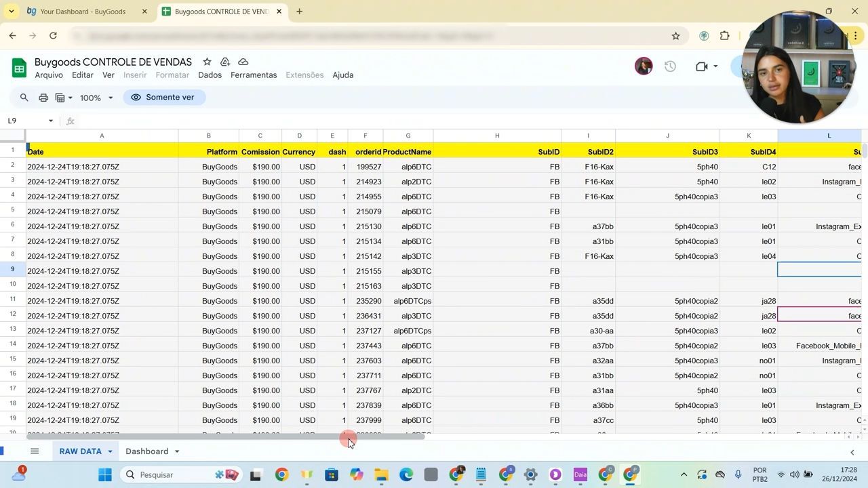Image resolution: width=868 pixels, height=488 pixels.
Task: Start a Meet call via camera icon
Action: tap(702, 66)
